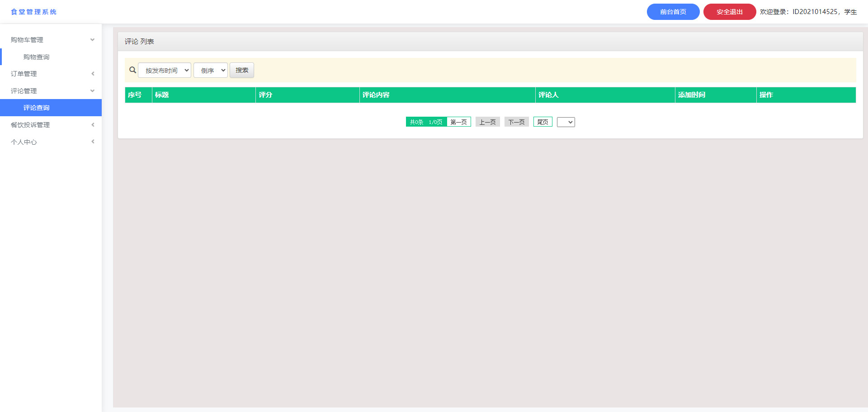The width and height of the screenshot is (868, 412).
Task: Click the 第一页 pagination link
Action: click(x=458, y=122)
